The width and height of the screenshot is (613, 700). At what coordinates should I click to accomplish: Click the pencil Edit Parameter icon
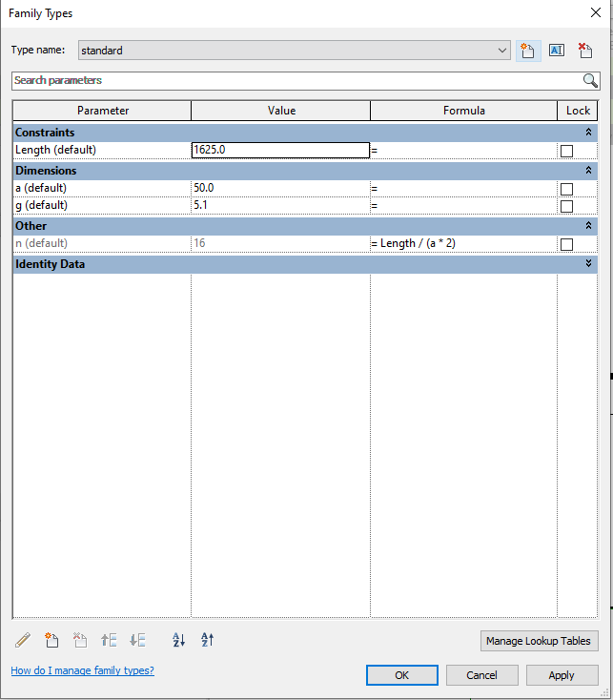pos(24,640)
